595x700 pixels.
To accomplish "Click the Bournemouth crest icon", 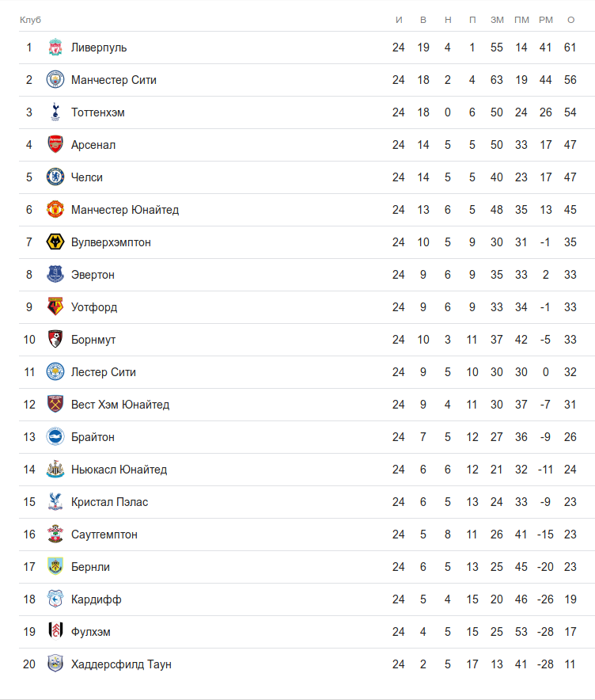I will [x=55, y=340].
